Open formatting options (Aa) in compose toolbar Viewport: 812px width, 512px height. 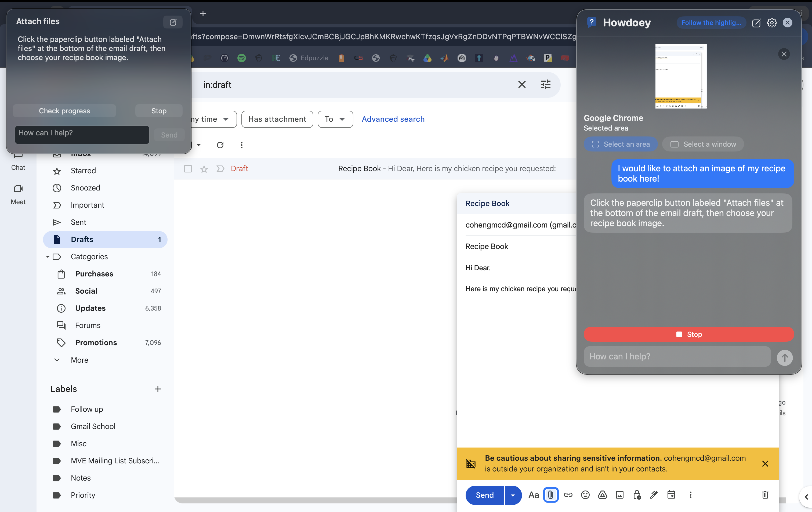point(534,495)
